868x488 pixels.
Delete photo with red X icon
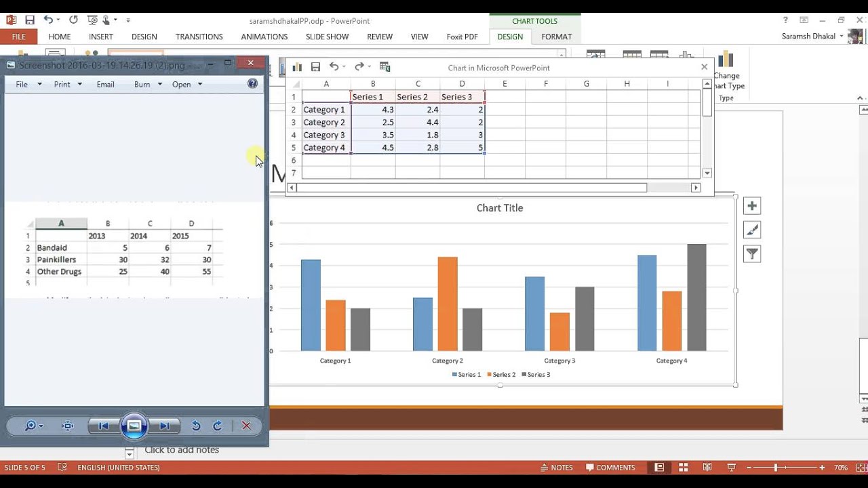[x=246, y=426]
